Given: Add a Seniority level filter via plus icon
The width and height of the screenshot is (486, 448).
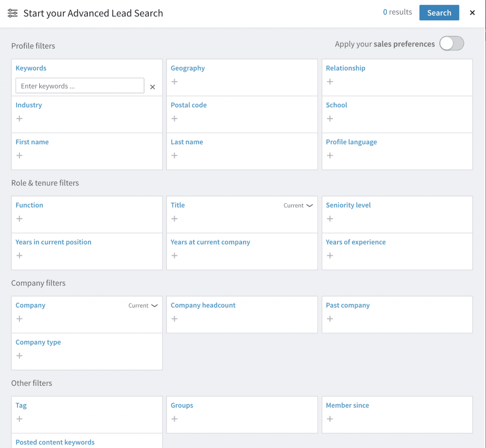Looking at the screenshot, I should tap(330, 219).
